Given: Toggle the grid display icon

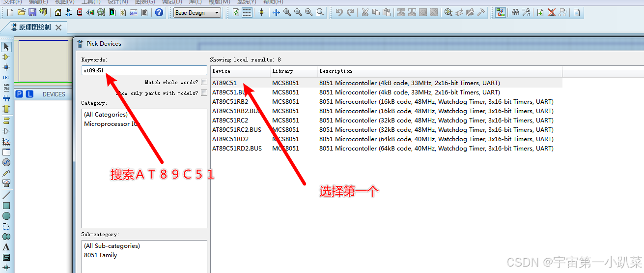Looking at the screenshot, I should 247,13.
